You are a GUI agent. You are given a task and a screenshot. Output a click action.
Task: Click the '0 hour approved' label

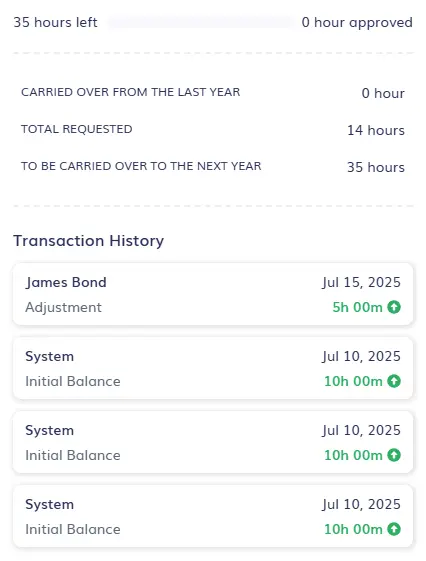point(357,22)
